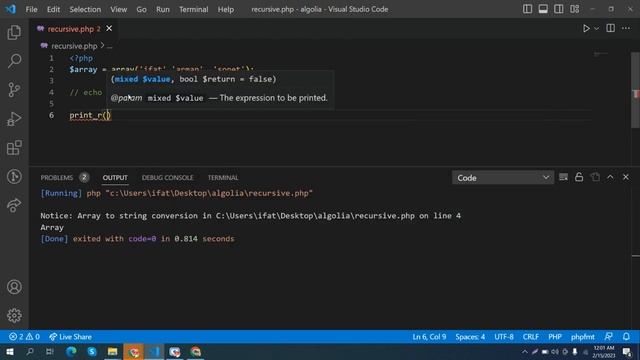Start Live Share from status bar

click(x=70, y=337)
